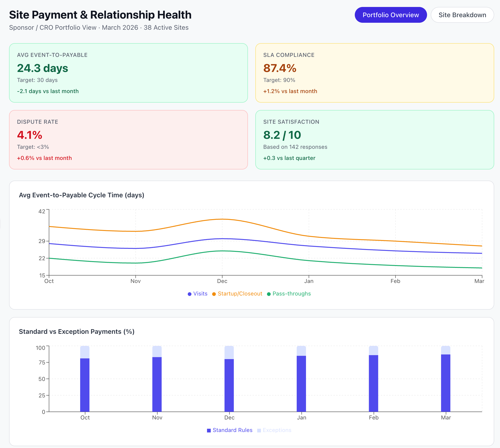The image size is (500, 448).
Task: Switch to the Site Breakdown view
Action: [x=462, y=15]
